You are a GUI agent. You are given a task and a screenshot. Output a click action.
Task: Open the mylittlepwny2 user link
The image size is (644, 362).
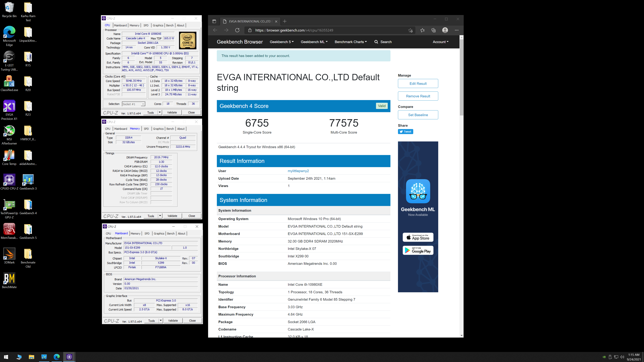pyautogui.click(x=298, y=171)
